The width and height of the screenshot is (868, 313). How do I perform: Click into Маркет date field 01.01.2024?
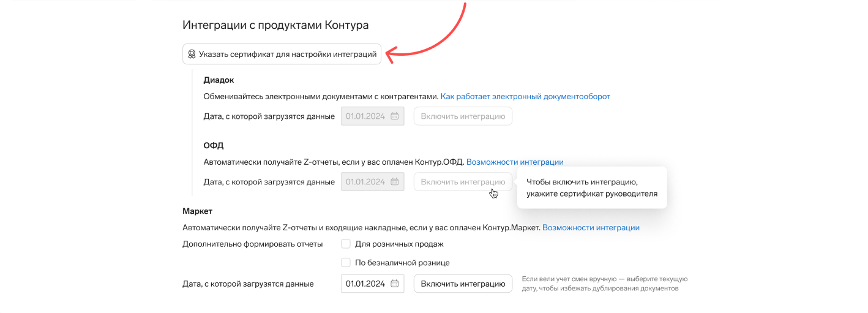365,284
